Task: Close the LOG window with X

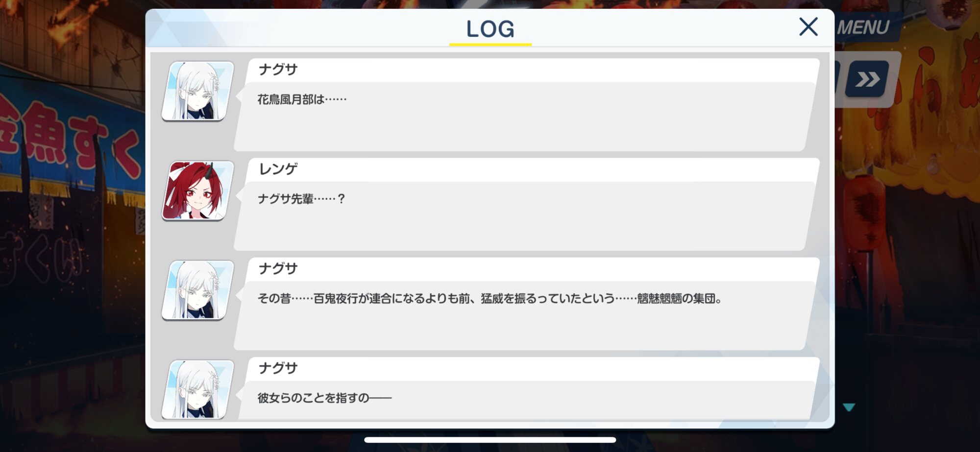Action: click(808, 27)
